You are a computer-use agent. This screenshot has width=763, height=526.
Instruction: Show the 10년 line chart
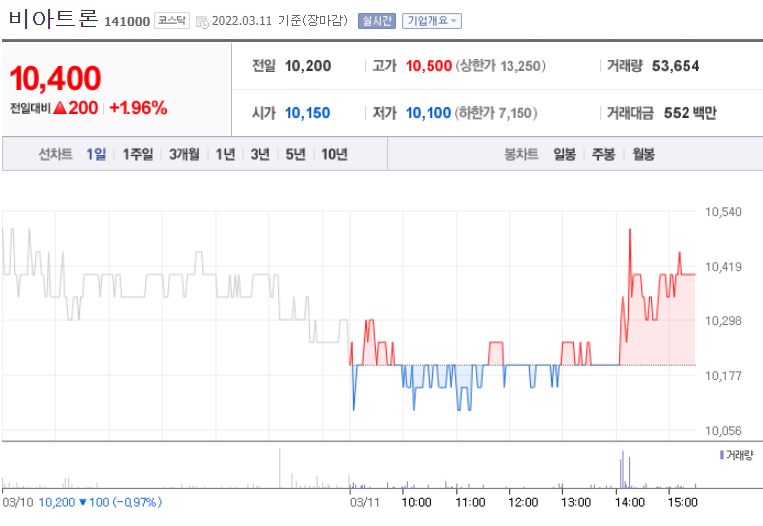334,154
